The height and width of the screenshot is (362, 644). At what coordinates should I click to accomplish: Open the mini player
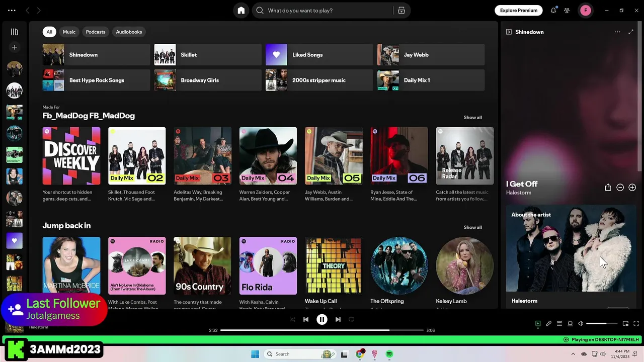click(x=625, y=324)
